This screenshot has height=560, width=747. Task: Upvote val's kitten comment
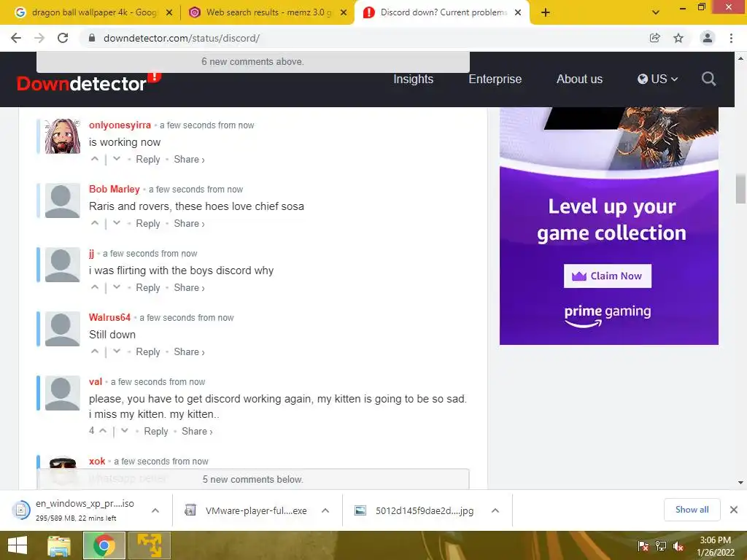coord(102,431)
